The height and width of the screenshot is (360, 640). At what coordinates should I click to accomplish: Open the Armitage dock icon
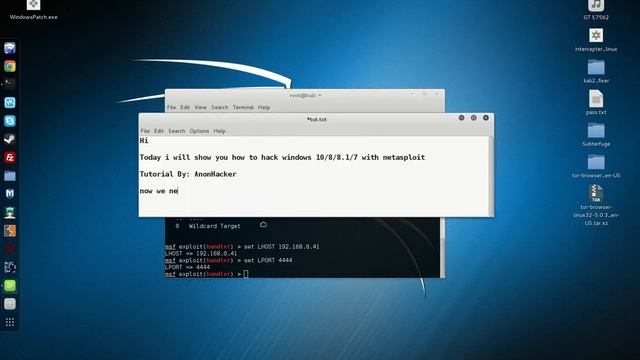pyautogui.click(x=10, y=212)
